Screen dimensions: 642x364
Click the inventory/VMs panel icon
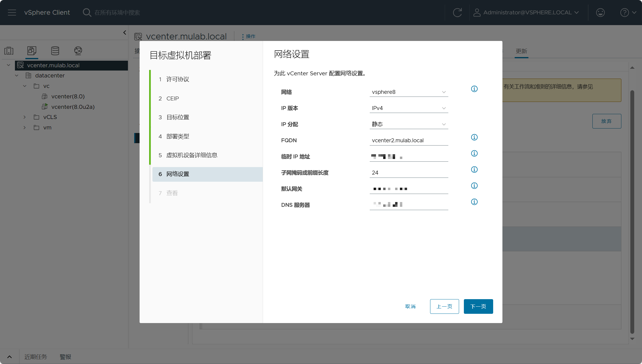click(x=31, y=51)
